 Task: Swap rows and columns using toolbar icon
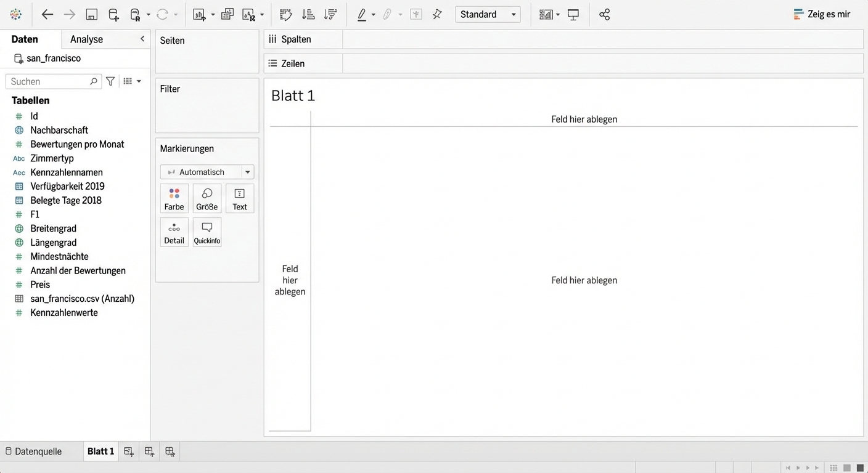pos(285,15)
